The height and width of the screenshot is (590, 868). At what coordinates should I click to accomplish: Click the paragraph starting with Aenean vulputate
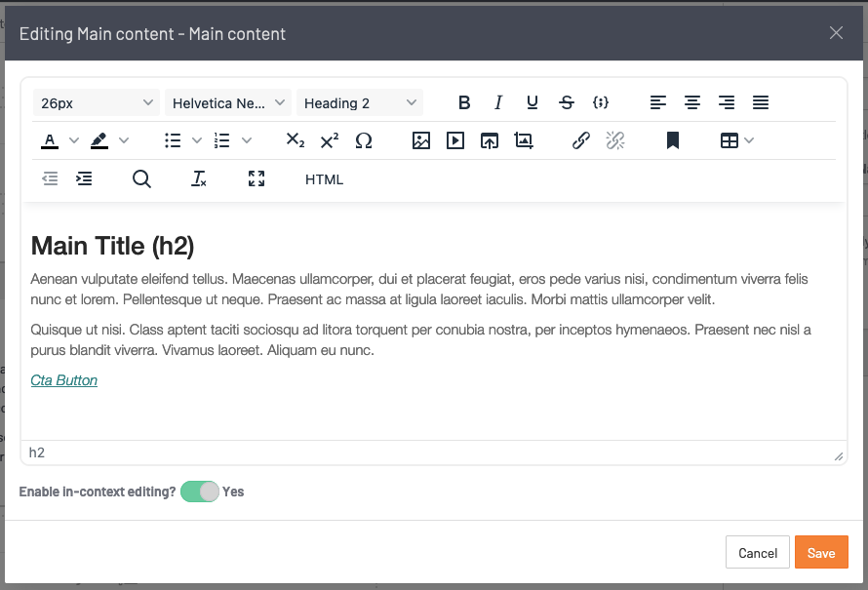[419, 289]
